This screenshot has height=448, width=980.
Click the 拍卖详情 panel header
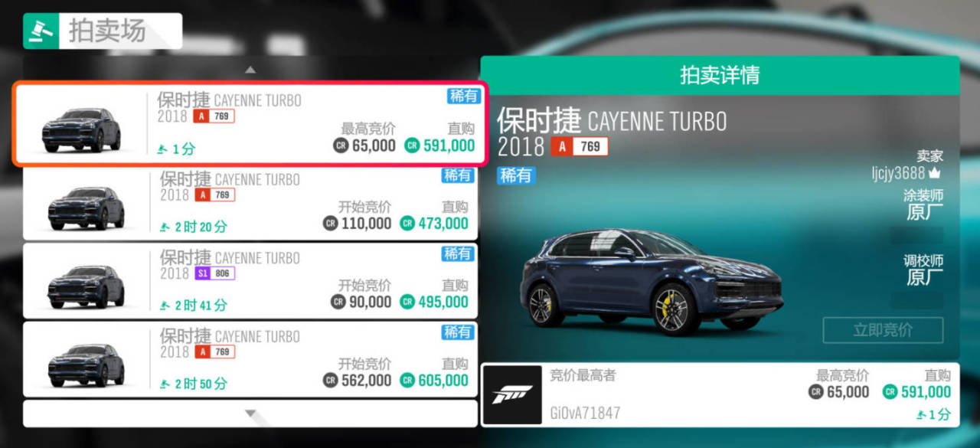pyautogui.click(x=720, y=75)
